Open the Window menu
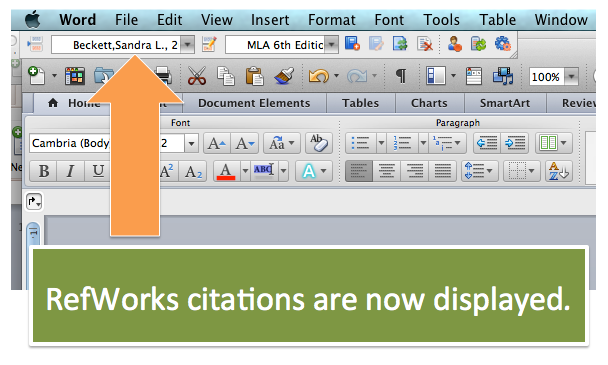The width and height of the screenshot is (608, 365). (561, 20)
